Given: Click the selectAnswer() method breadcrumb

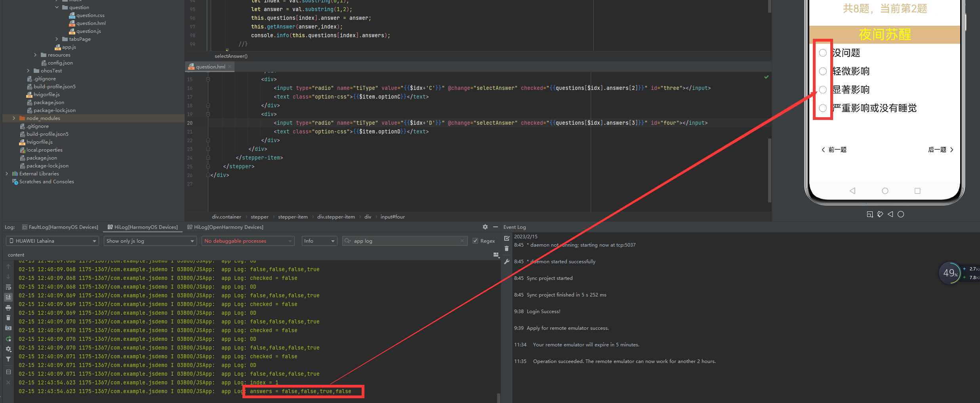Looking at the screenshot, I should coord(231,56).
